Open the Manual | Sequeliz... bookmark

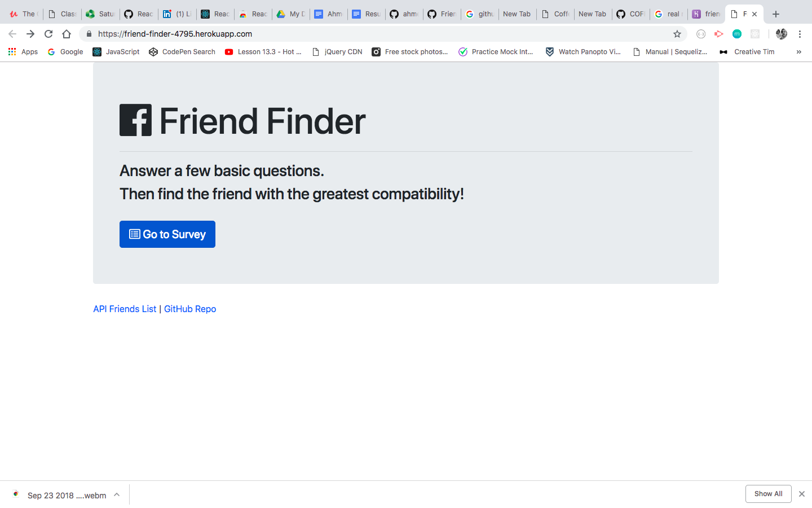(670, 52)
